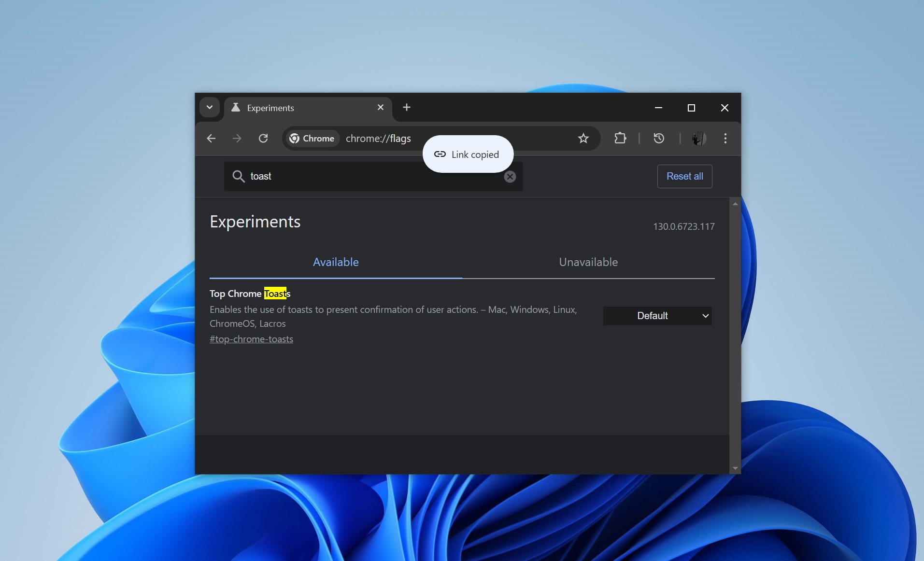Open the Extensions puzzle menu
924x561 pixels.
click(x=620, y=139)
